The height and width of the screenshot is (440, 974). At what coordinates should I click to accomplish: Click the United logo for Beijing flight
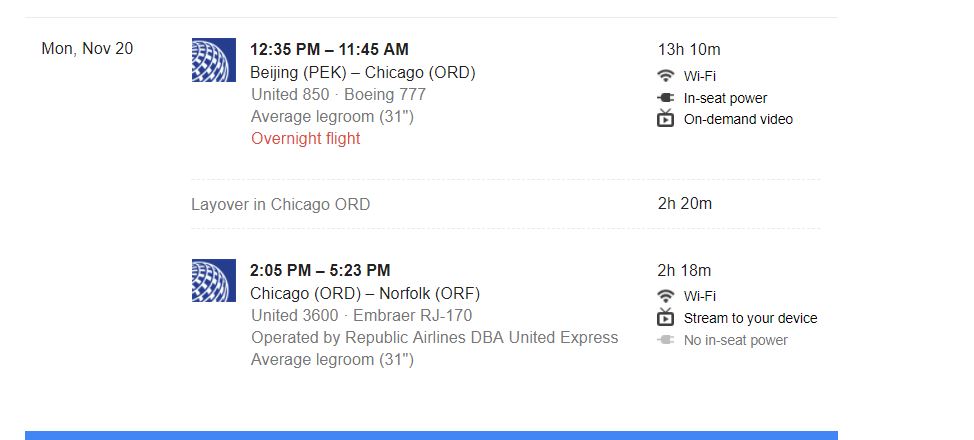click(214, 60)
